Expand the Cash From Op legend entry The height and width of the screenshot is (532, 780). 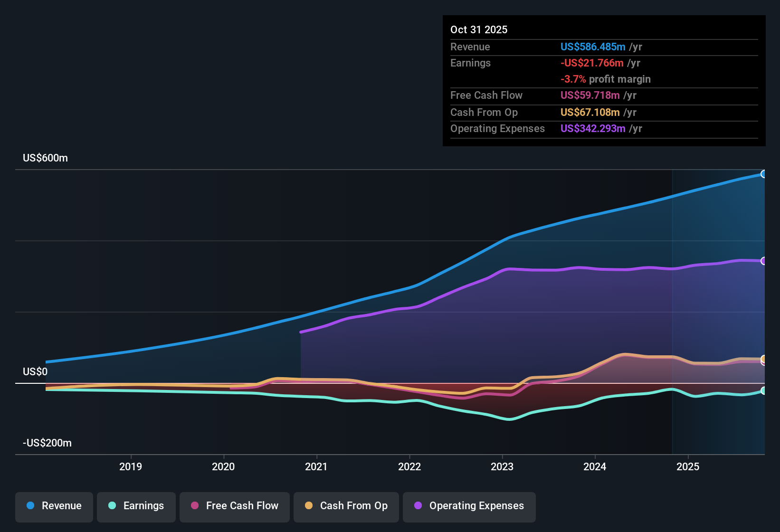[x=346, y=506]
